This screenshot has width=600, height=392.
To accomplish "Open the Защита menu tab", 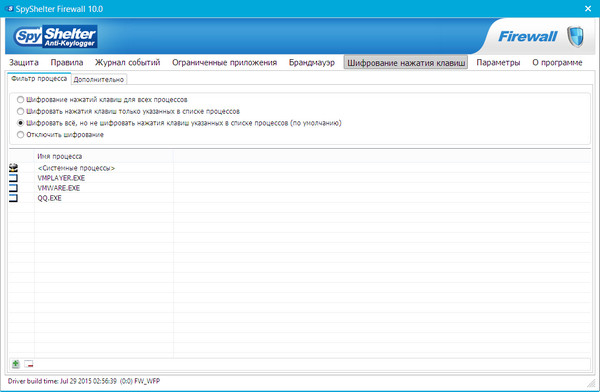I will click(x=24, y=62).
